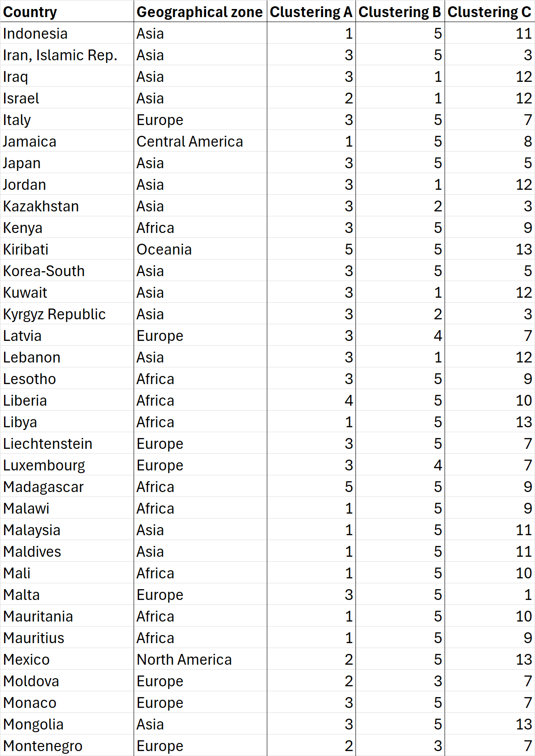Select the North America zone cell
This screenshot has width=535, height=756.
coord(184,660)
